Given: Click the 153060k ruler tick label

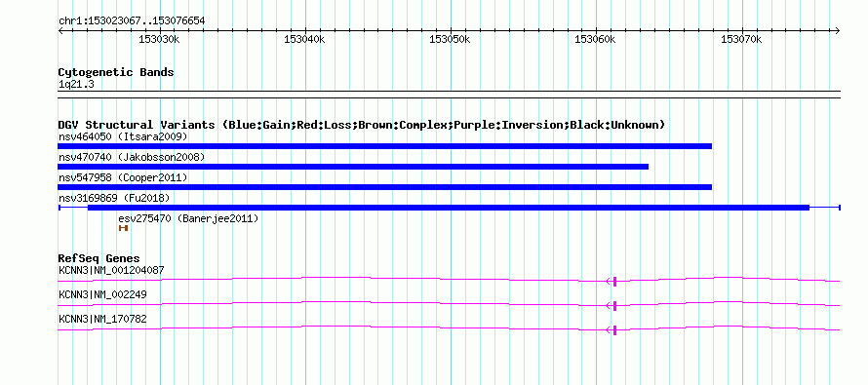Looking at the screenshot, I should pyautogui.click(x=596, y=40).
